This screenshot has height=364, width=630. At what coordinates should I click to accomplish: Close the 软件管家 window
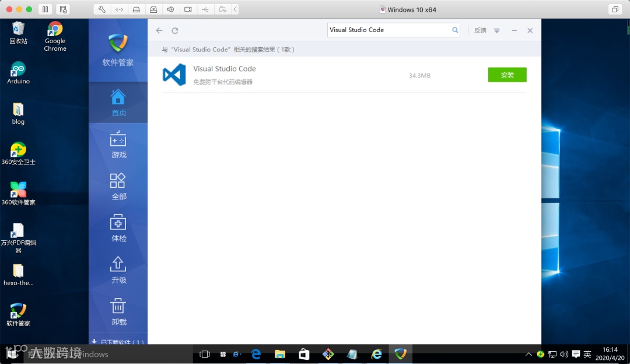click(x=530, y=30)
